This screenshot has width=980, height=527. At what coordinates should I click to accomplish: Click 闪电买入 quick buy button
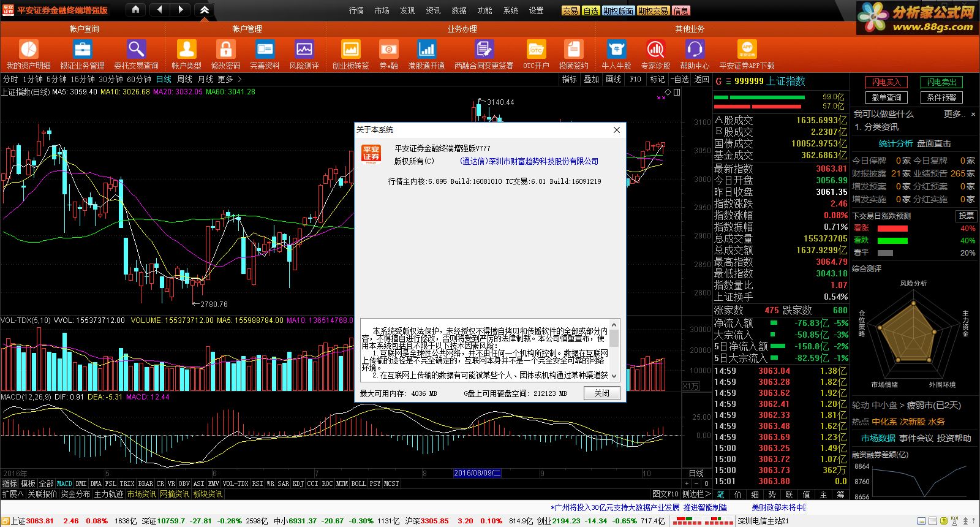[x=886, y=82]
